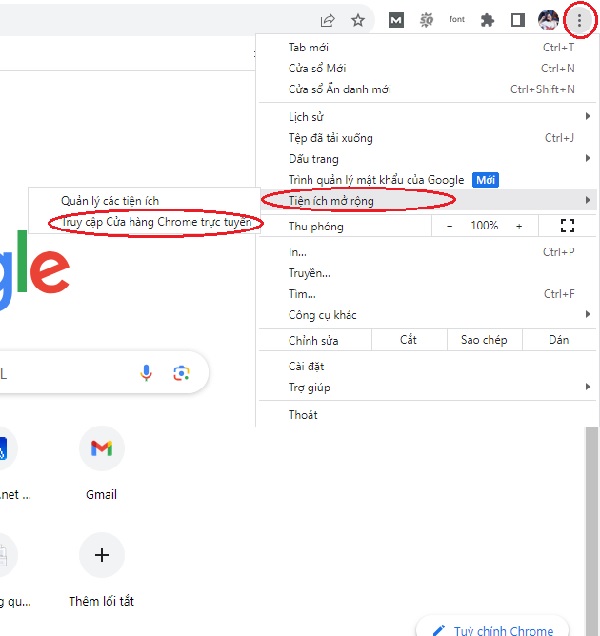
Task: Choose Quản lý các tiện ích
Action: [110, 201]
